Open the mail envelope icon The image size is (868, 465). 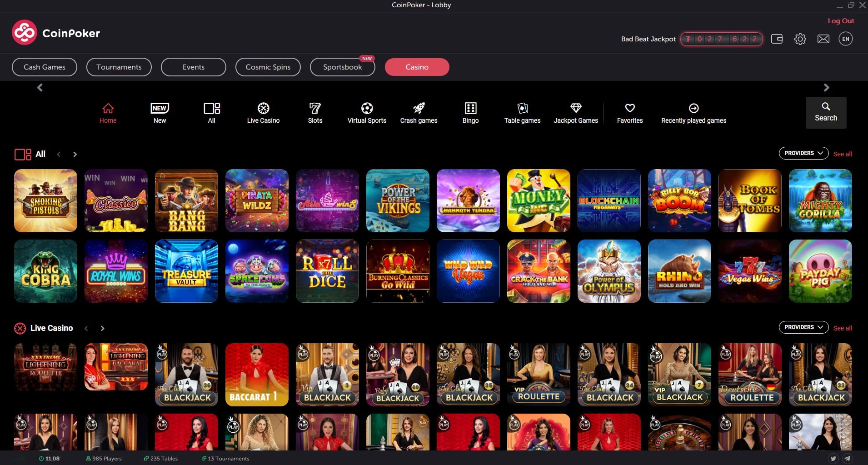[x=823, y=39]
